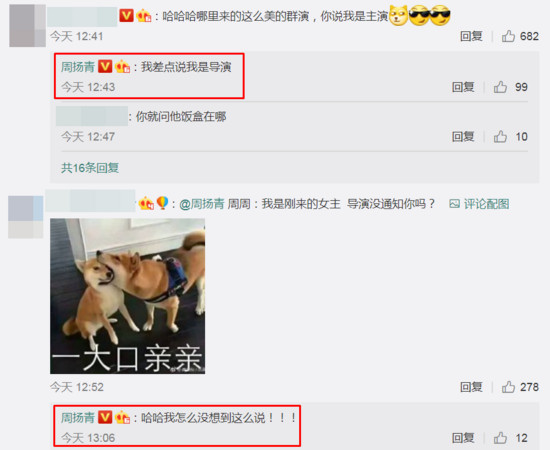
Task: Like the top comment with 682 likes
Action: 508,36
